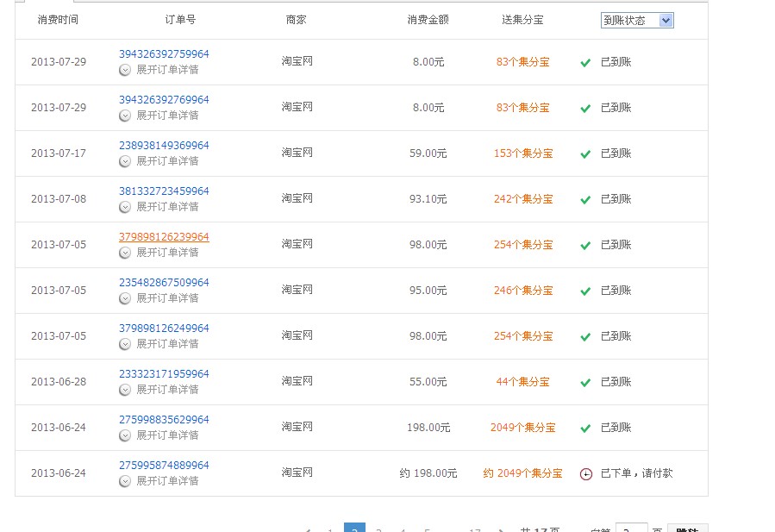Click the expand arrow icon under order 275998835629964
This screenshot has width=775, height=532.
click(x=125, y=435)
